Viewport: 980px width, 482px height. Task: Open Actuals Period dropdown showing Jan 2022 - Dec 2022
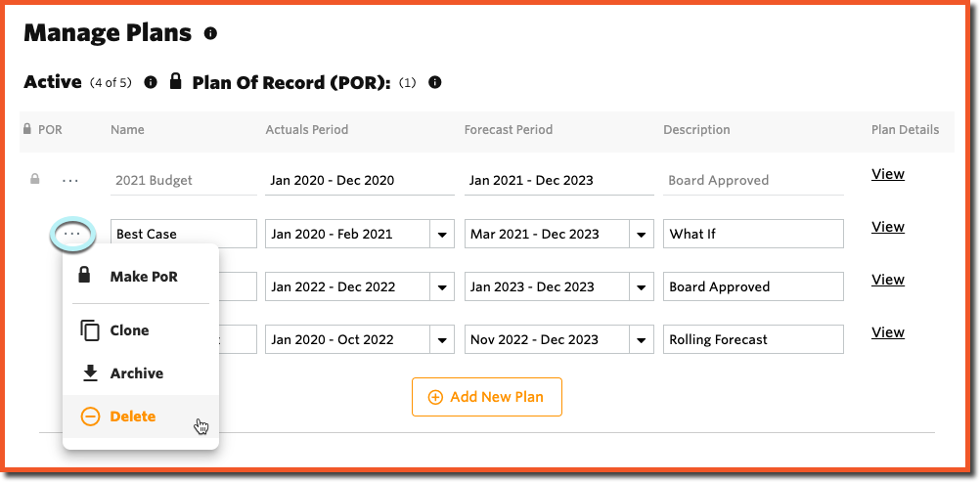442,286
